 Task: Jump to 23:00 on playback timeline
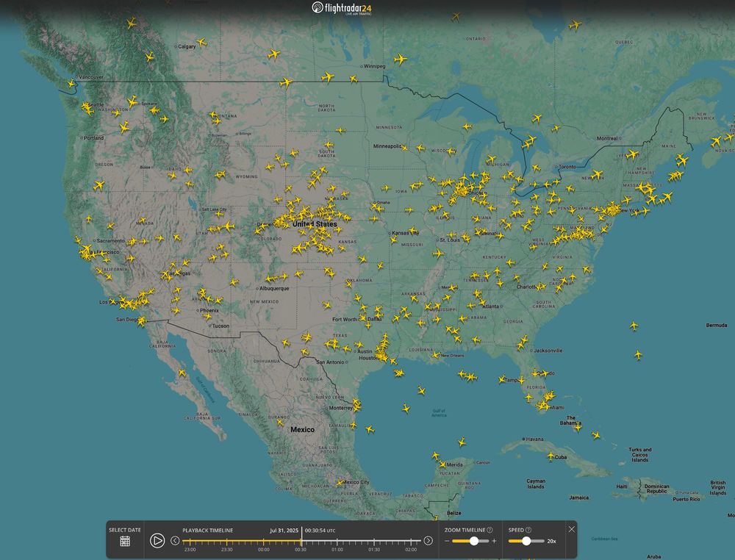pos(190,549)
